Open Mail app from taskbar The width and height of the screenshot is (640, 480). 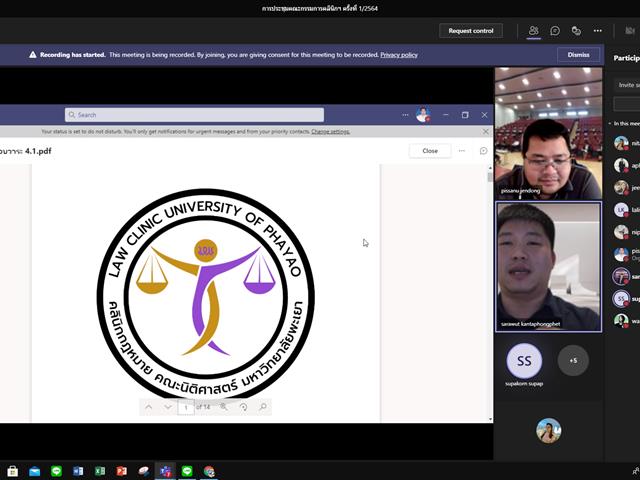tap(35, 471)
